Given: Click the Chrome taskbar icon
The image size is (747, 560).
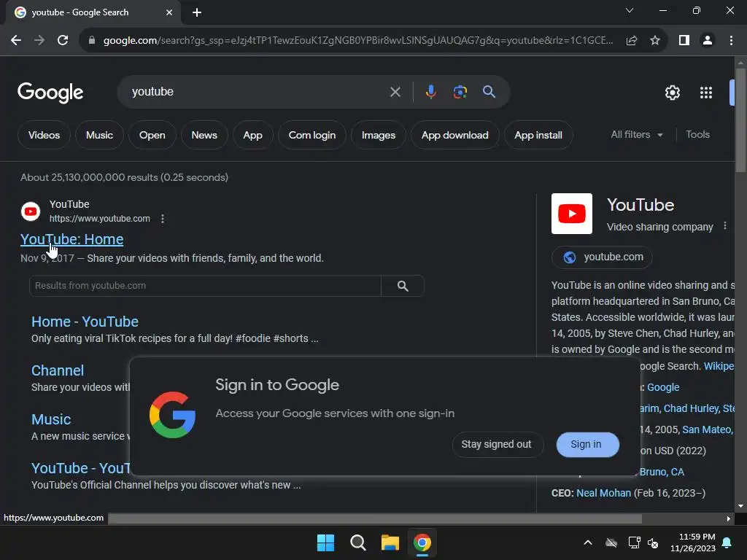Looking at the screenshot, I should (422, 542).
